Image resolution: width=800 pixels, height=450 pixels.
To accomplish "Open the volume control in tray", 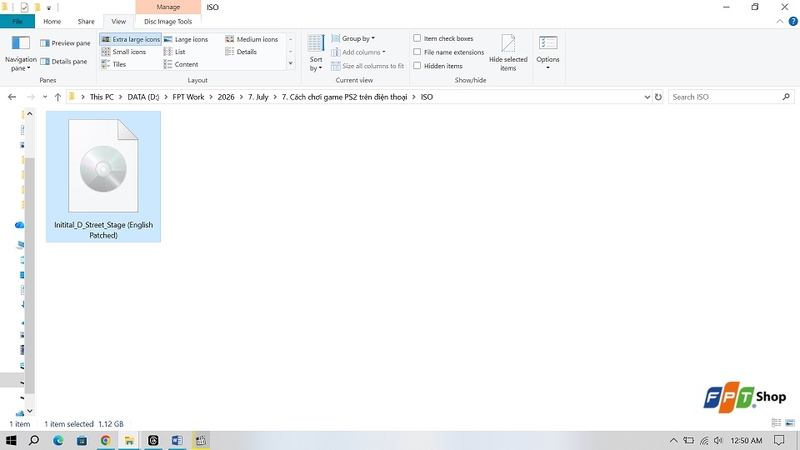I will 718,440.
